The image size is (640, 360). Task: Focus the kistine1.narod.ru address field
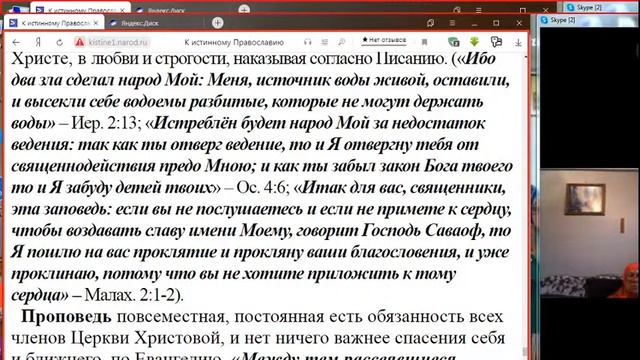(x=118, y=42)
